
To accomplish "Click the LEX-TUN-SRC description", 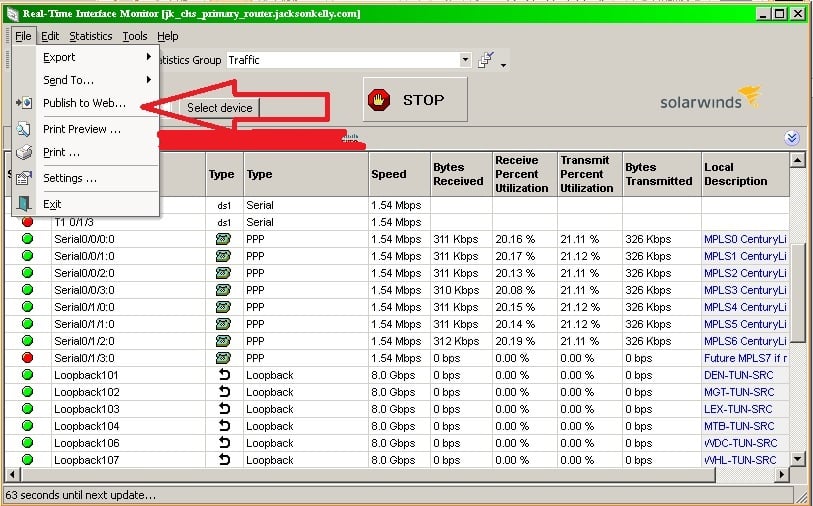I will [738, 409].
